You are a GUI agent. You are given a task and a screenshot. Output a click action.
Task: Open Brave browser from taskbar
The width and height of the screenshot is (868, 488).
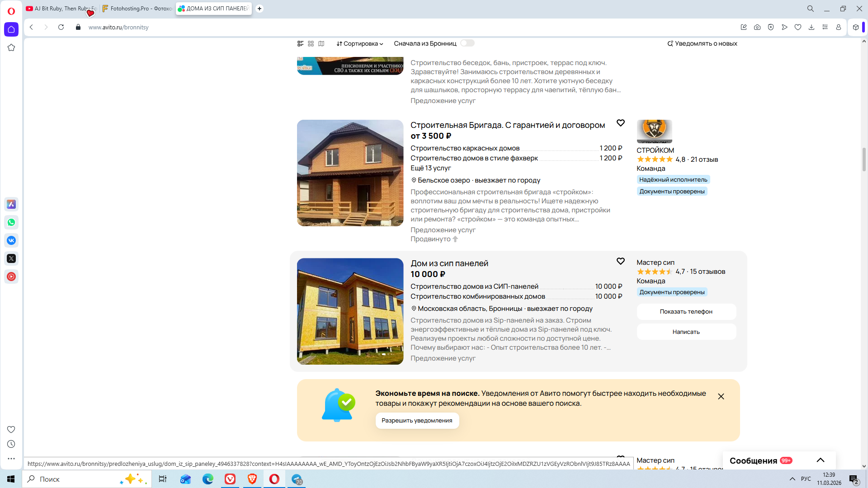pos(252,479)
